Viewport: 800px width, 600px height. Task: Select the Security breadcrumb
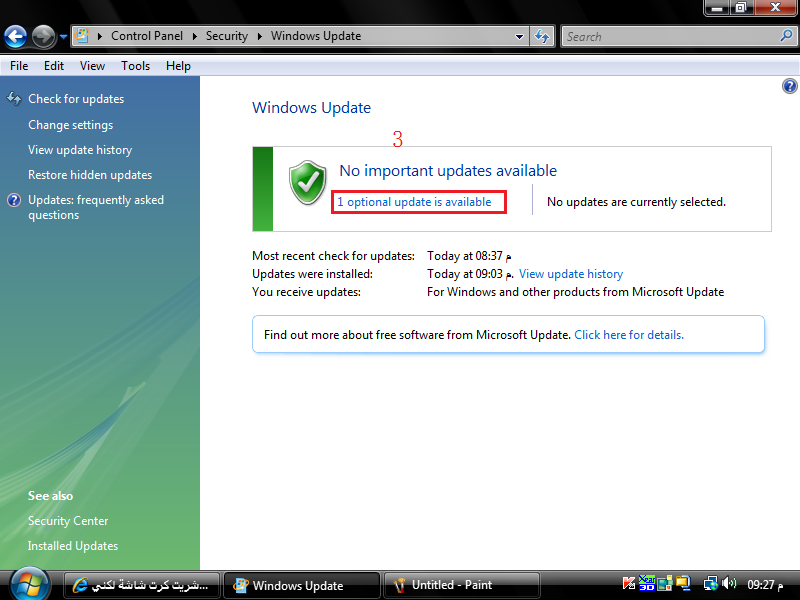pyautogui.click(x=227, y=36)
